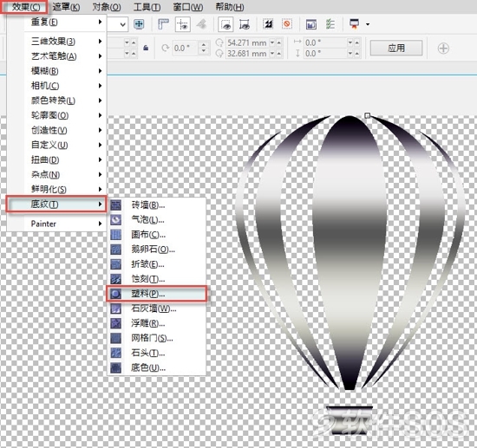Image resolution: width=477 pixels, height=448 pixels.
Task: Toggle the lock ratio padlock
Action: point(146,48)
